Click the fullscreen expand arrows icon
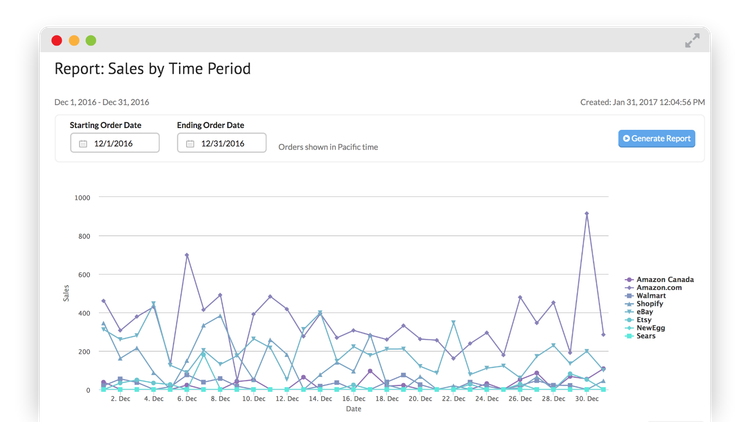 point(692,40)
